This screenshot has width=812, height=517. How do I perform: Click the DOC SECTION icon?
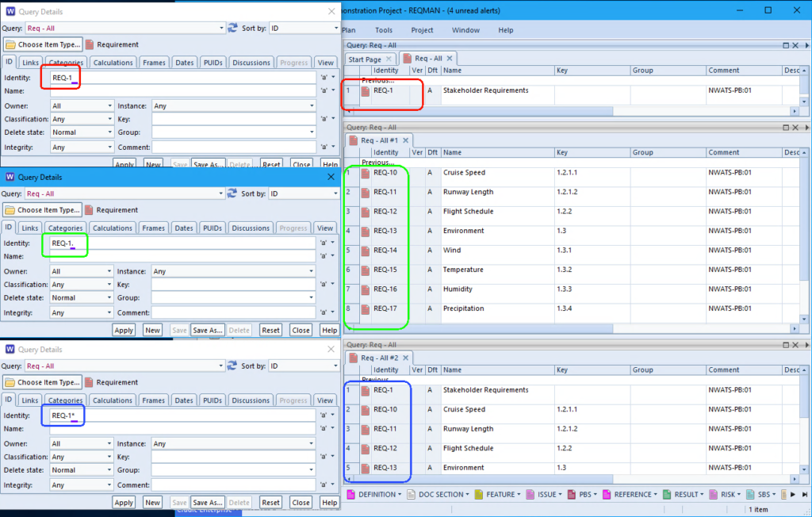[411, 494]
